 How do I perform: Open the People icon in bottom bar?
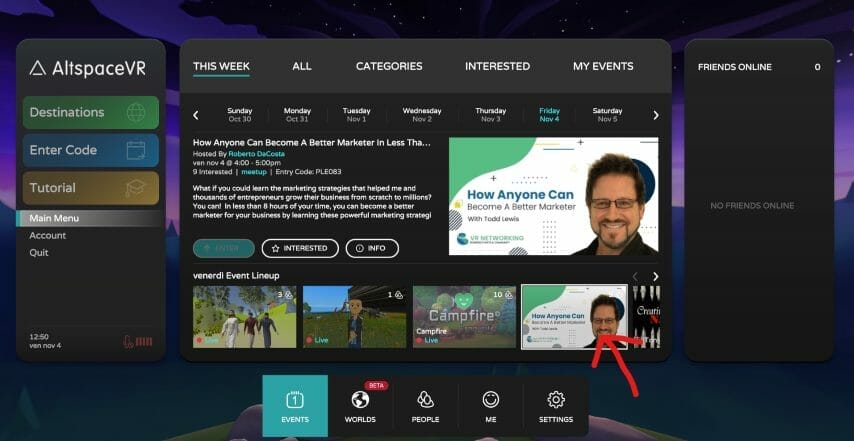[425, 400]
